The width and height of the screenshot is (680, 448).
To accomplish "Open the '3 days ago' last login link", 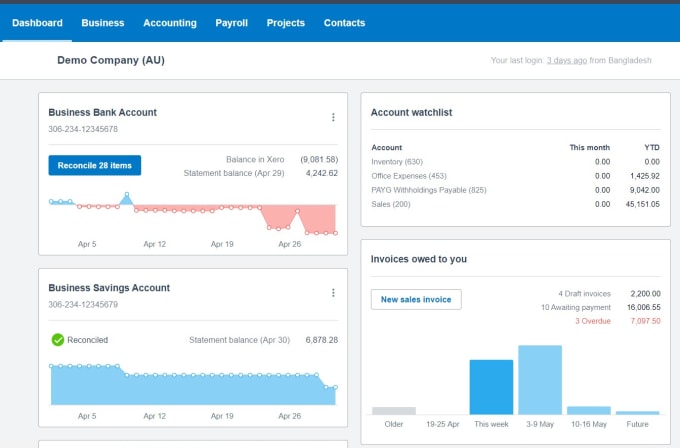I will point(566,60).
